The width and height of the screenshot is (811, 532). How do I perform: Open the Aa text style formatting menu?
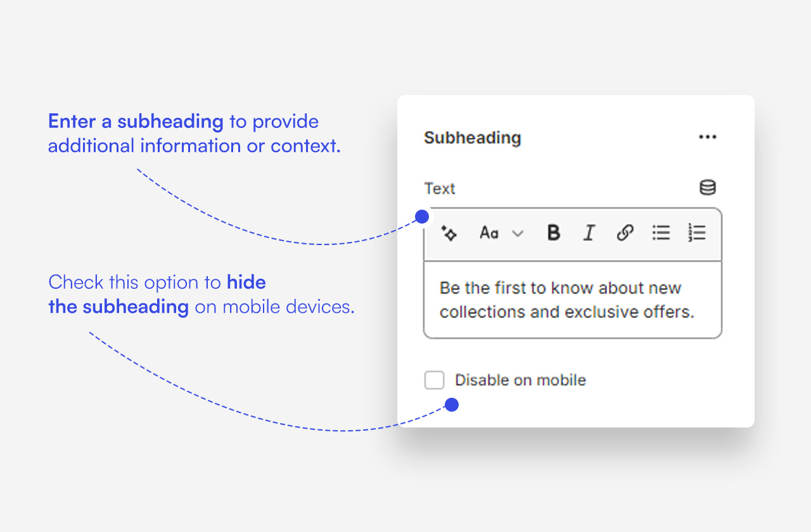[x=489, y=233]
